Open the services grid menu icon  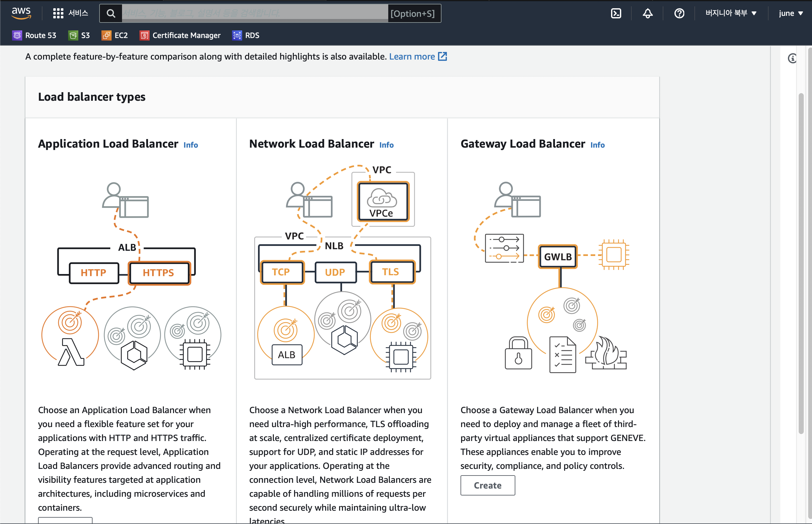58,13
